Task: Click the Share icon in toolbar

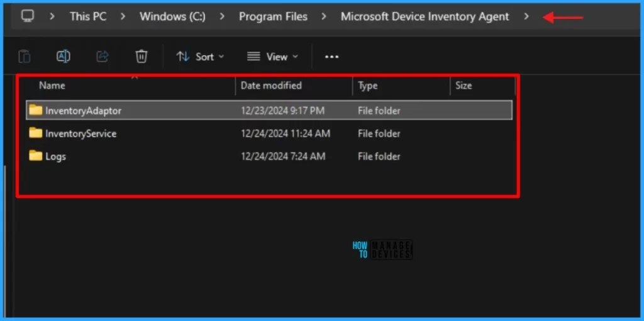Action: tap(103, 56)
